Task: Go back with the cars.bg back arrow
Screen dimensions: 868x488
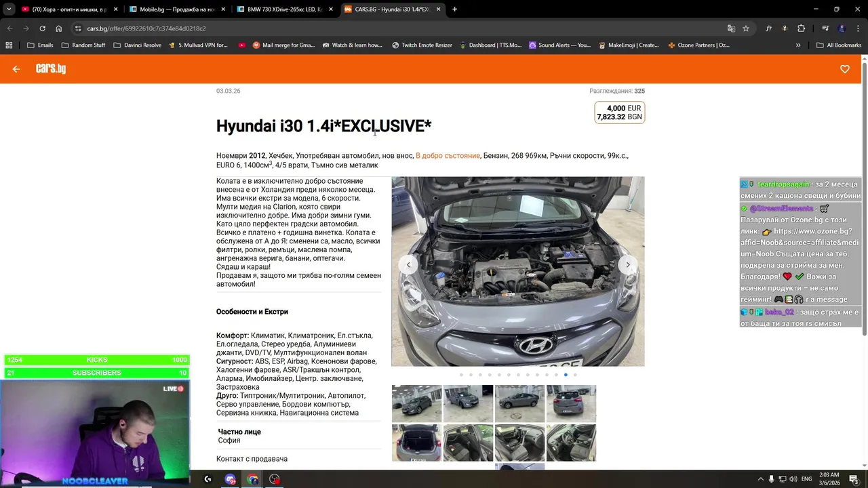Action: tap(16, 69)
